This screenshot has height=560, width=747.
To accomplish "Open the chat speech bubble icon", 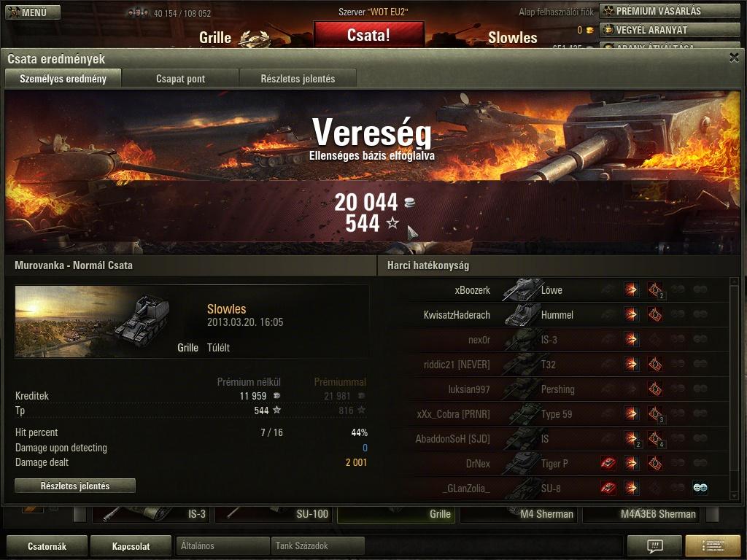I will click(x=654, y=545).
